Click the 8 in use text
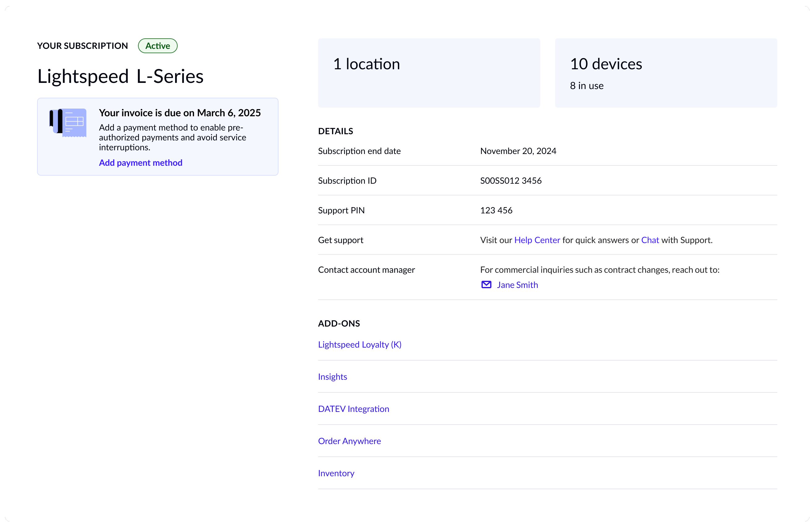812x522 pixels. [586, 86]
